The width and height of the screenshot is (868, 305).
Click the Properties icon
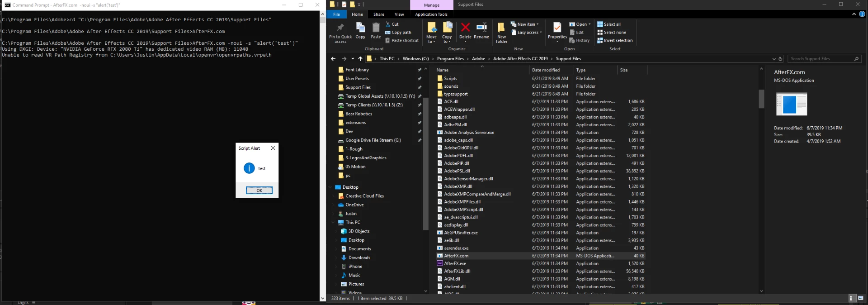pyautogui.click(x=557, y=28)
